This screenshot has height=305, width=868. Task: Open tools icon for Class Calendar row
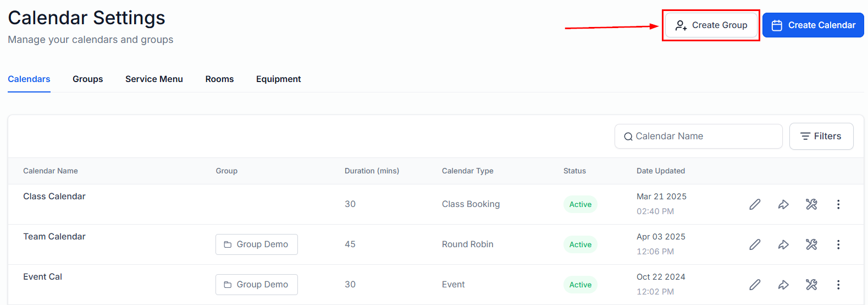(811, 204)
